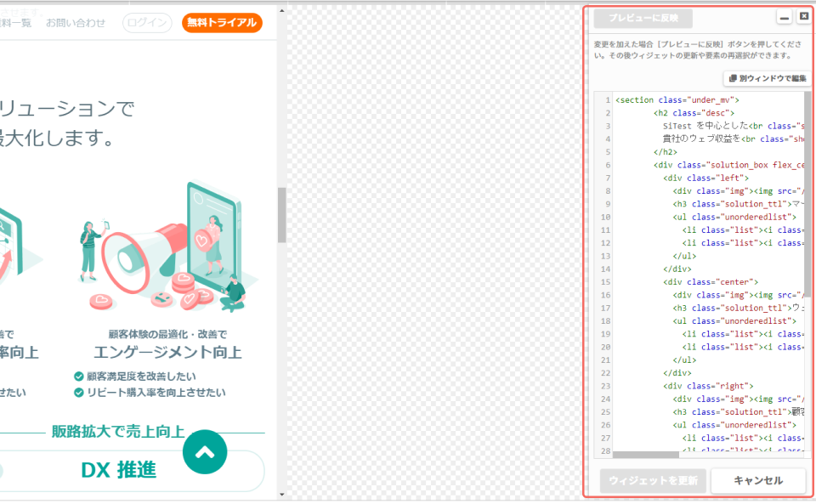Screen dimensions: 816x504
Task: Close the editor panel with the X
Action: click(804, 17)
